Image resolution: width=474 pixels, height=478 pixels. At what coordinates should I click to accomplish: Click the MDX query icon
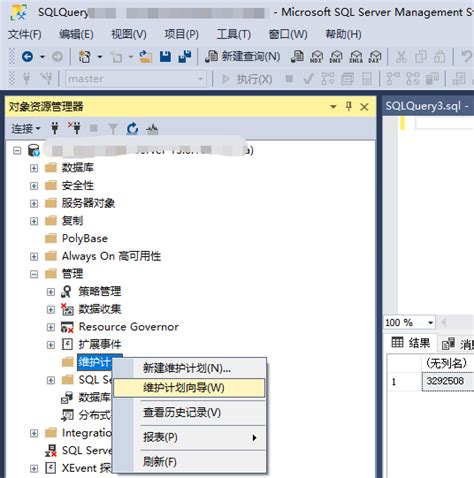316,57
